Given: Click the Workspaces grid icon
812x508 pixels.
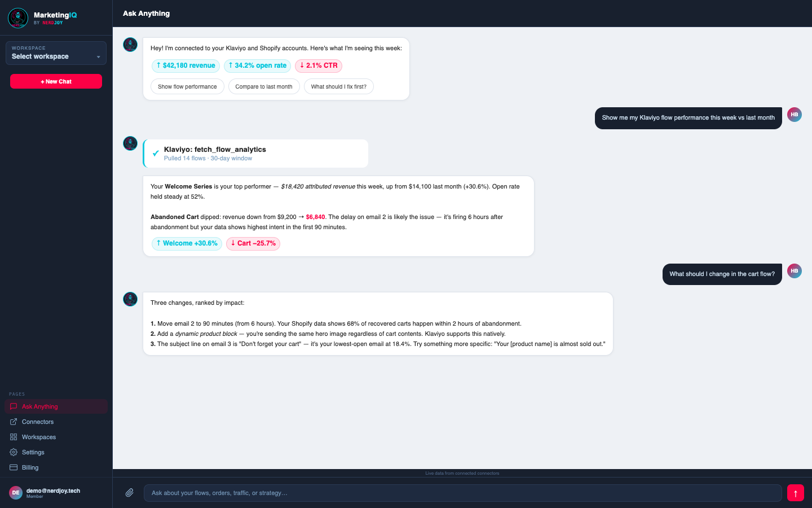Looking at the screenshot, I should pyautogui.click(x=14, y=437).
